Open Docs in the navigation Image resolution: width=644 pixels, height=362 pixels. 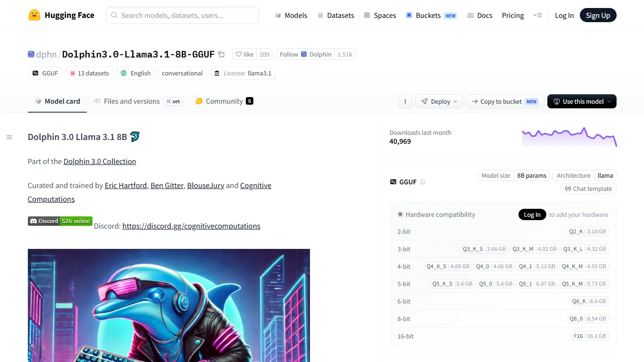479,15
